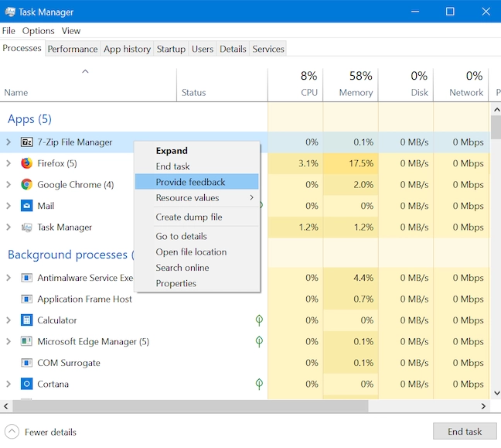Viewport: 501px width, 448px height.
Task: Click the Application Frame Host icon
Action: pyautogui.click(x=26, y=299)
